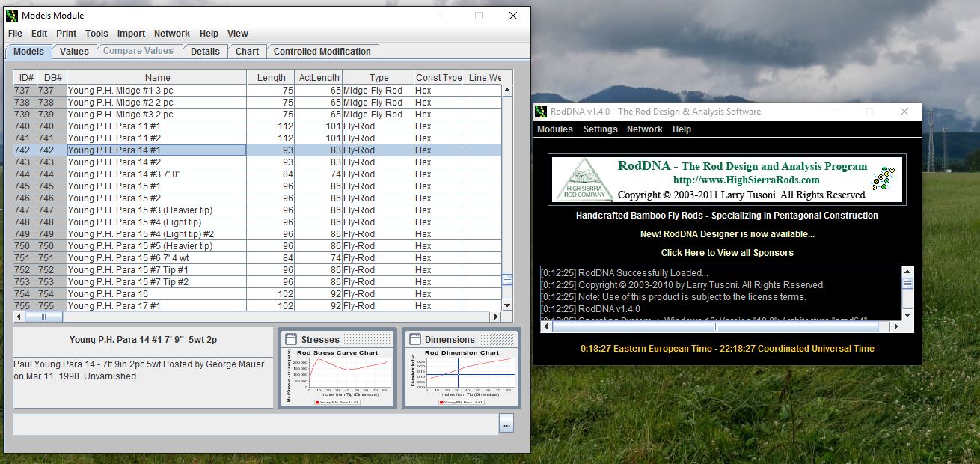Open the Tools menu

[x=97, y=34]
